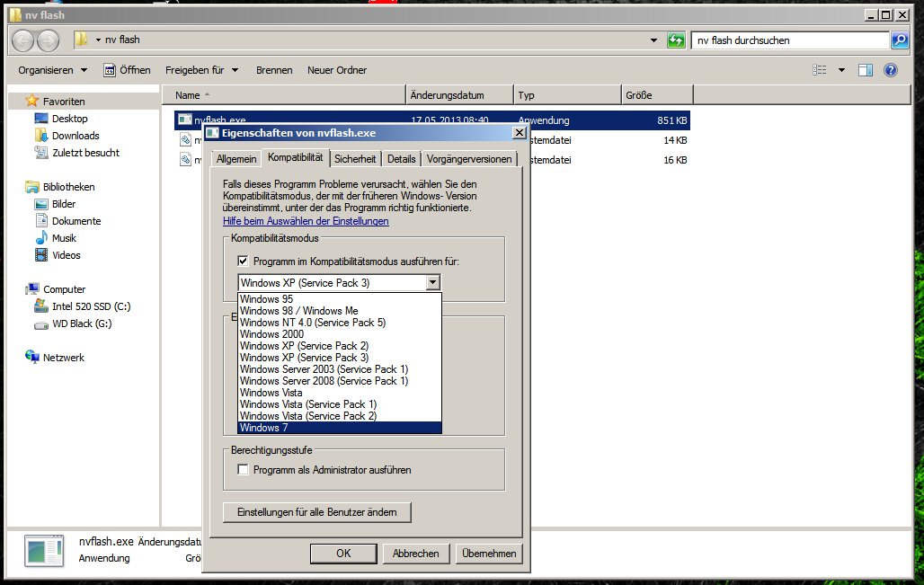Click the Intel 520 SSD drive icon
The height and width of the screenshot is (585, 924).
(41, 306)
